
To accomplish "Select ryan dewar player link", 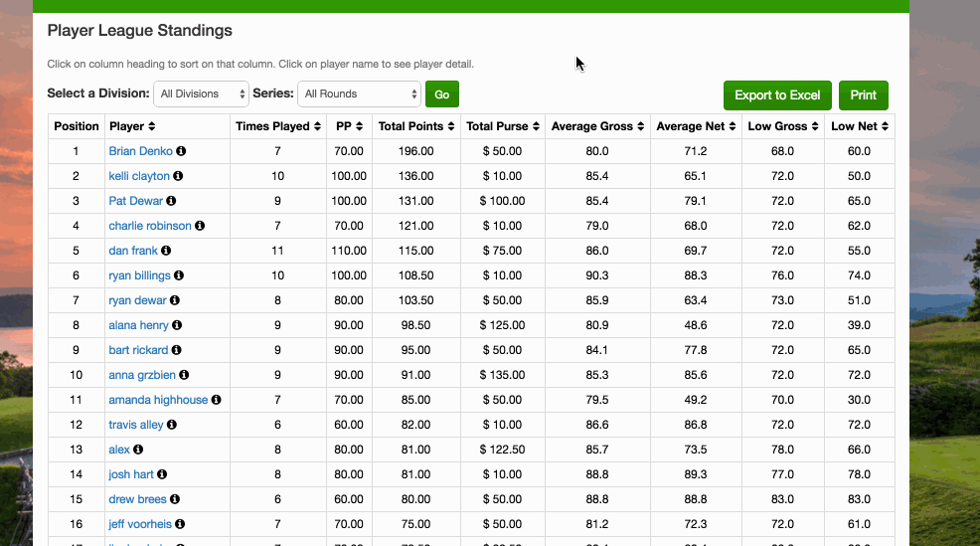I will pyautogui.click(x=137, y=300).
